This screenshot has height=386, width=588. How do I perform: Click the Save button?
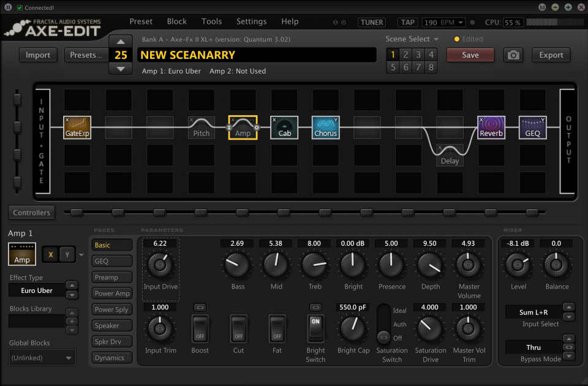[x=470, y=55]
